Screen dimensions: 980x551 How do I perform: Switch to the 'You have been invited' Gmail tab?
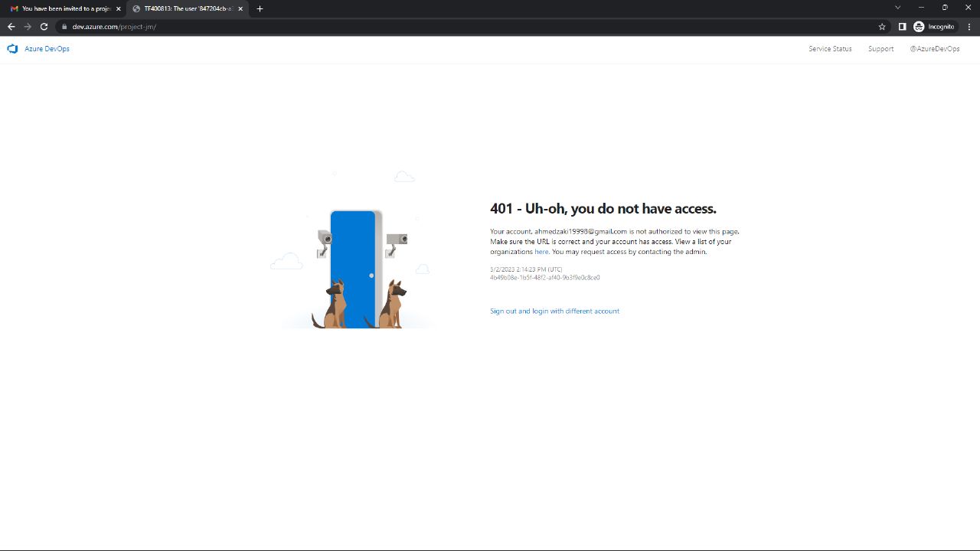point(66,8)
